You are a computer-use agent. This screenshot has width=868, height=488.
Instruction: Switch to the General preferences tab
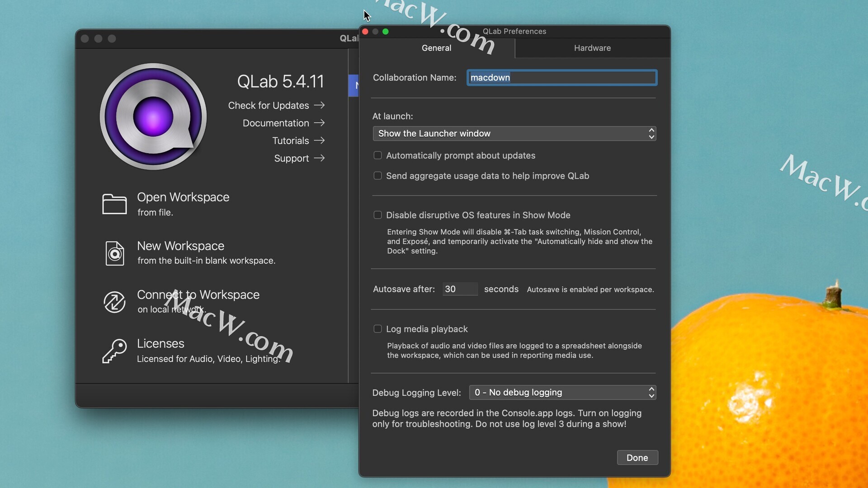[437, 48]
